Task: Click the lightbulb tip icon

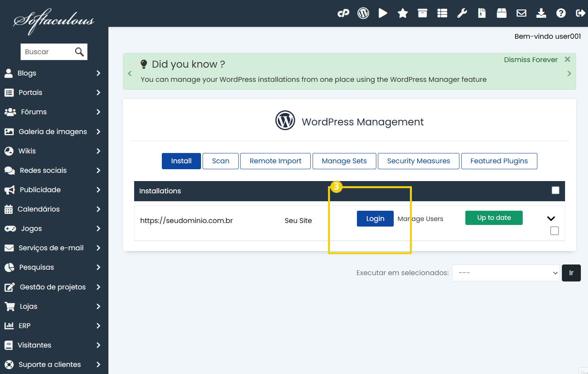Action: [144, 64]
